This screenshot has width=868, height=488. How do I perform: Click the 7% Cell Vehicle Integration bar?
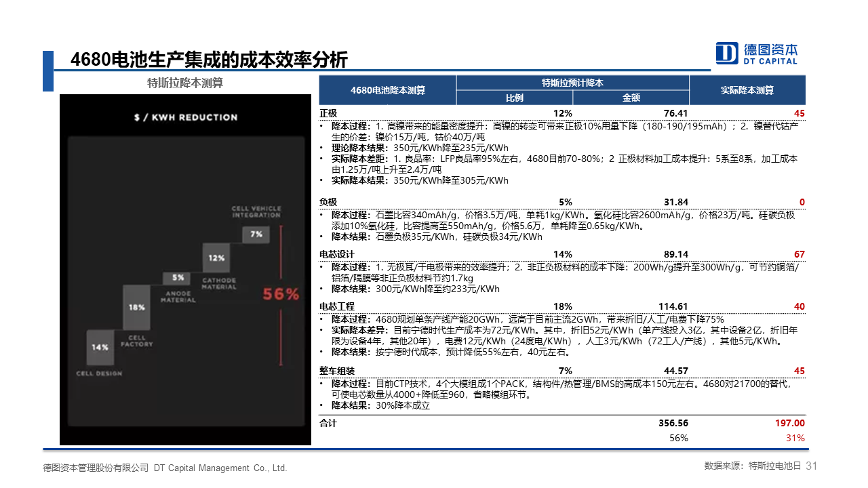coord(256,234)
